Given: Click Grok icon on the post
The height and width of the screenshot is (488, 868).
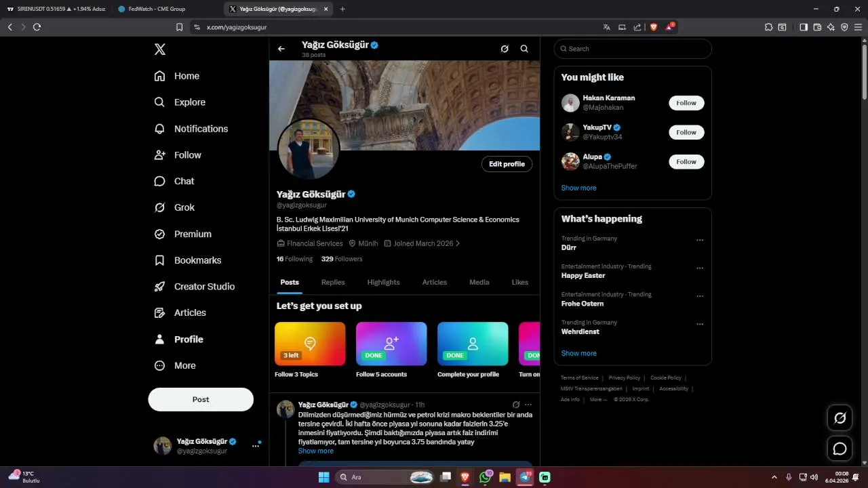Looking at the screenshot, I should (x=516, y=405).
